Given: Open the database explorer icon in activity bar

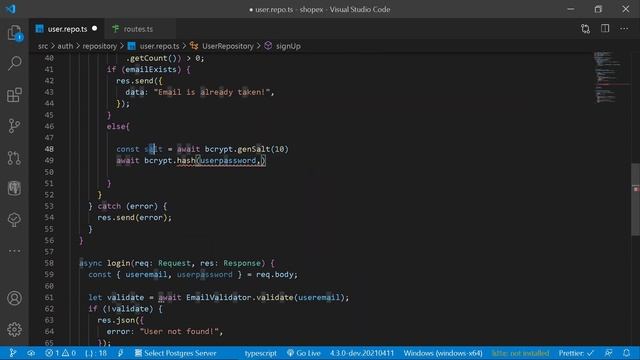Looking at the screenshot, I should [14, 188].
